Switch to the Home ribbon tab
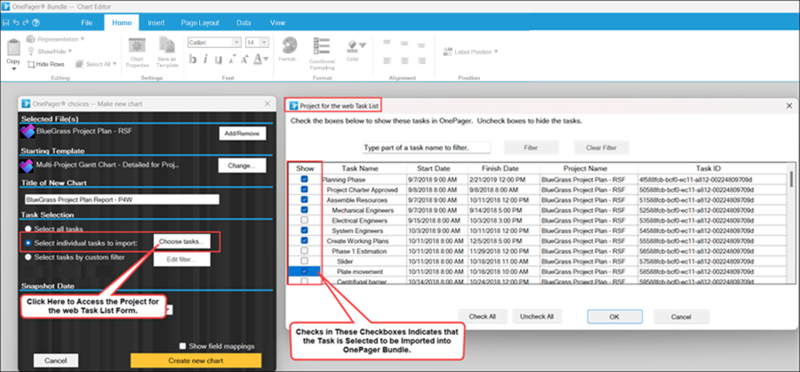800x372 pixels. pyautogui.click(x=121, y=23)
